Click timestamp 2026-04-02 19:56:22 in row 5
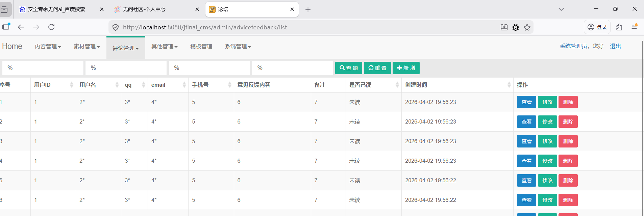644x216 pixels. point(430,181)
